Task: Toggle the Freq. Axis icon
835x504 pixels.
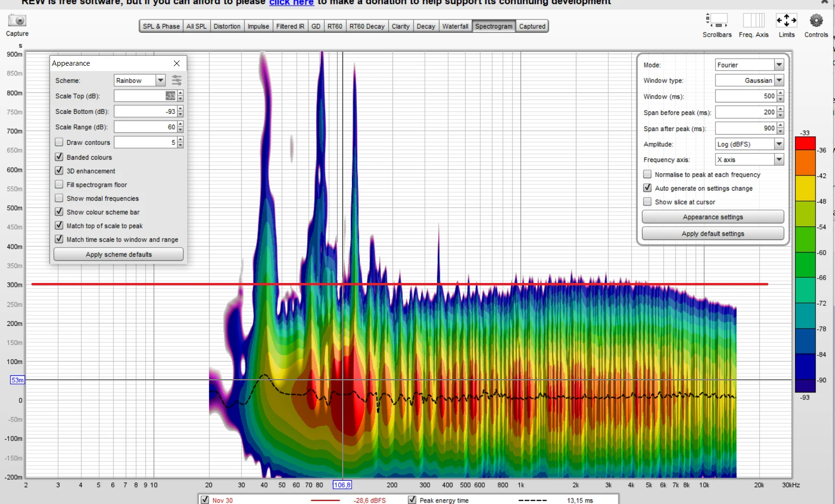Action: click(x=754, y=20)
